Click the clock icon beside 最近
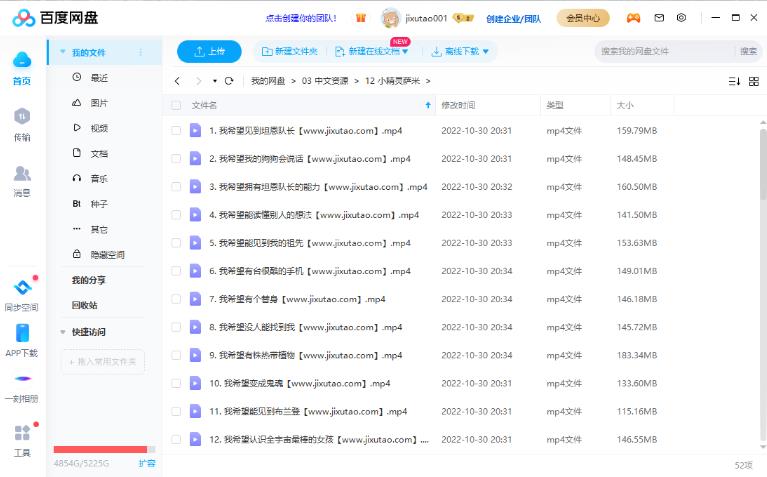 click(x=77, y=77)
